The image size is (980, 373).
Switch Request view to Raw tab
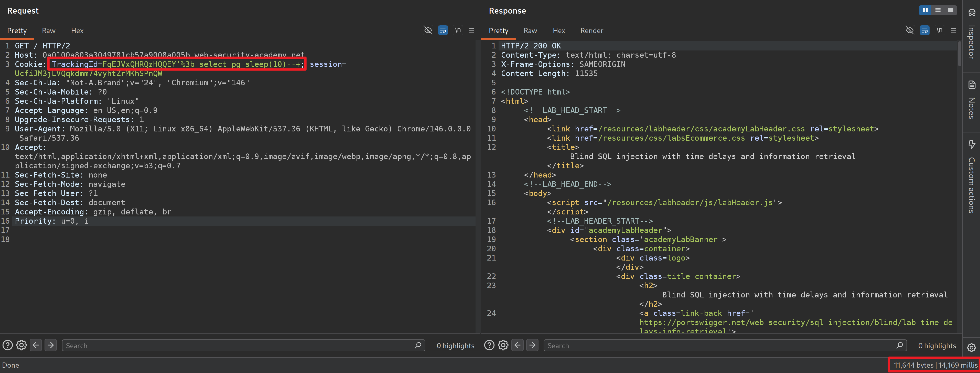click(x=48, y=30)
